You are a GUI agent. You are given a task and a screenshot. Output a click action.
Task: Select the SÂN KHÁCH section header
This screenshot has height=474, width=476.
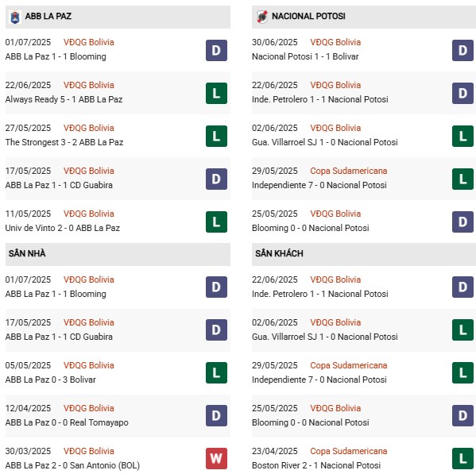click(x=364, y=254)
